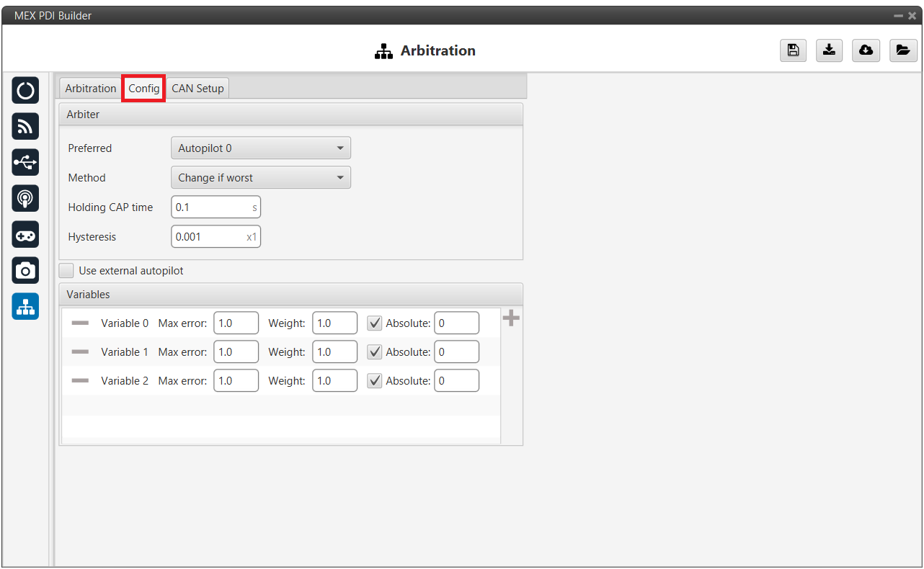Select the RSS feed signal sidebar icon
The width and height of the screenshot is (924, 569).
click(25, 126)
